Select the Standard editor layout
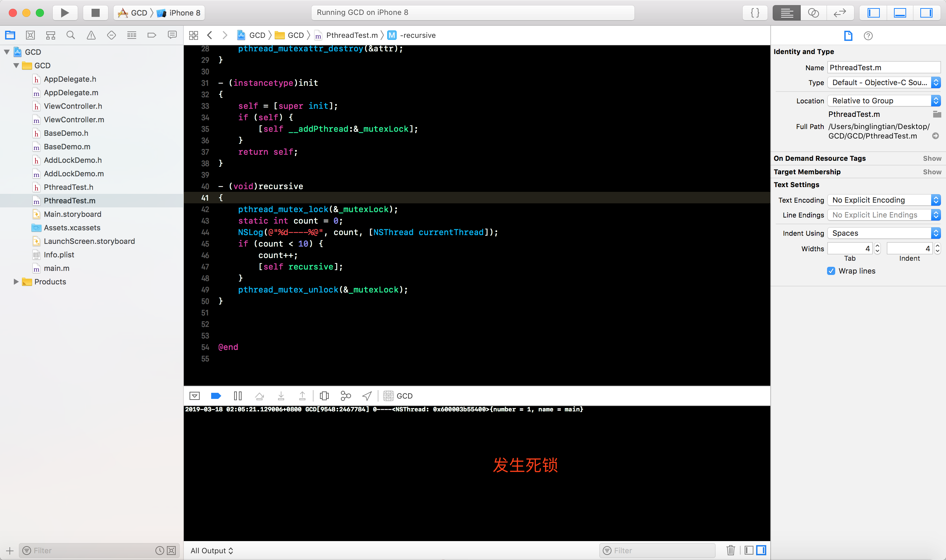 coord(786,13)
